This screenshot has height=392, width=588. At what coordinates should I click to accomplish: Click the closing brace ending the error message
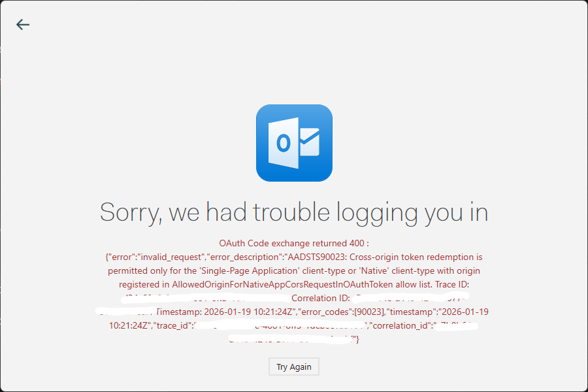click(x=357, y=340)
